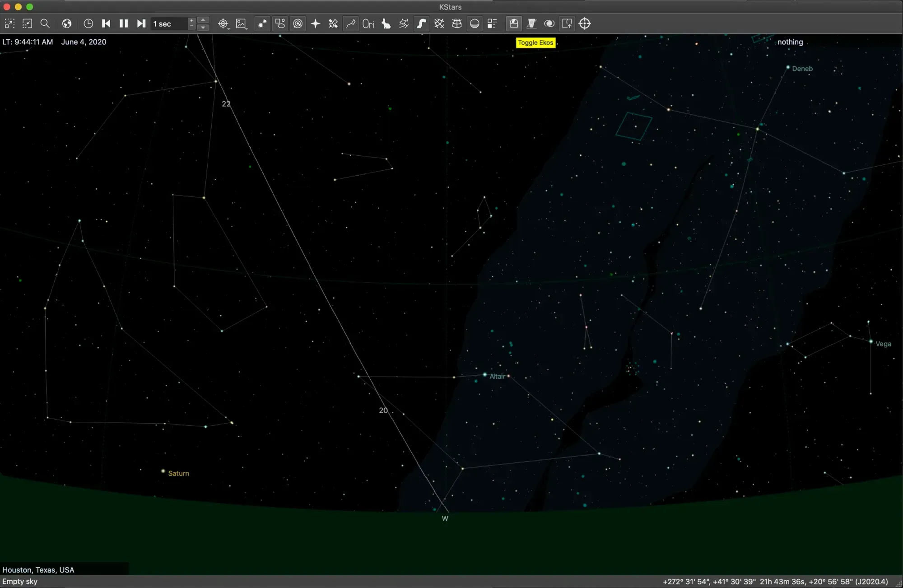Click the Zoom In toolbar icon
Screen dimensions: 903x588
coord(9,23)
